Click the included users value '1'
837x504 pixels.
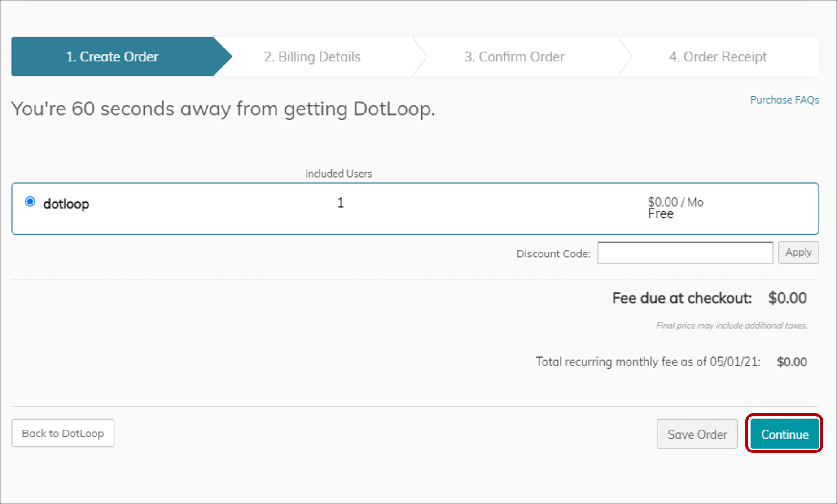pyautogui.click(x=341, y=203)
